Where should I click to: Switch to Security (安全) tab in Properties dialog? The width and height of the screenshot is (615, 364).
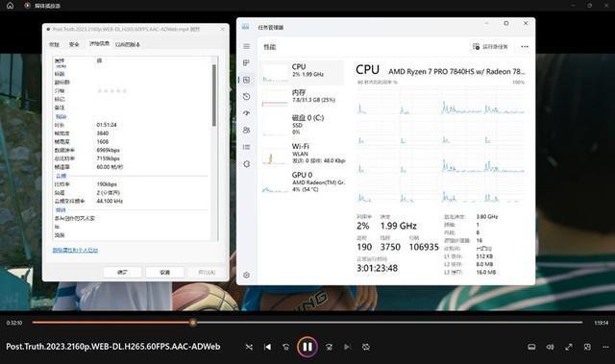tap(74, 44)
